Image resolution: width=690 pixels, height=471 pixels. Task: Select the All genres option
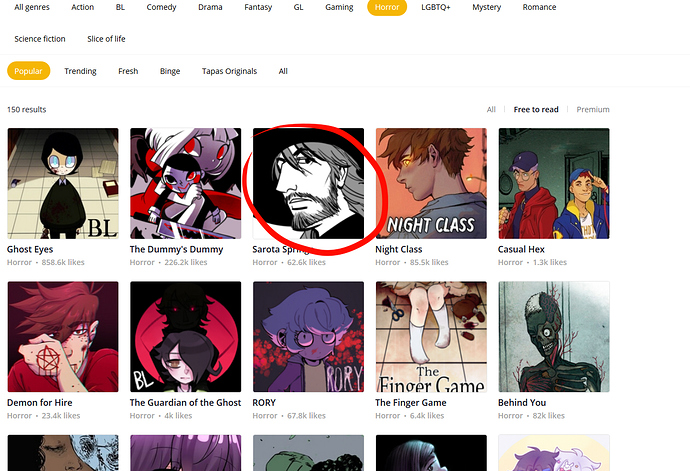(x=33, y=7)
